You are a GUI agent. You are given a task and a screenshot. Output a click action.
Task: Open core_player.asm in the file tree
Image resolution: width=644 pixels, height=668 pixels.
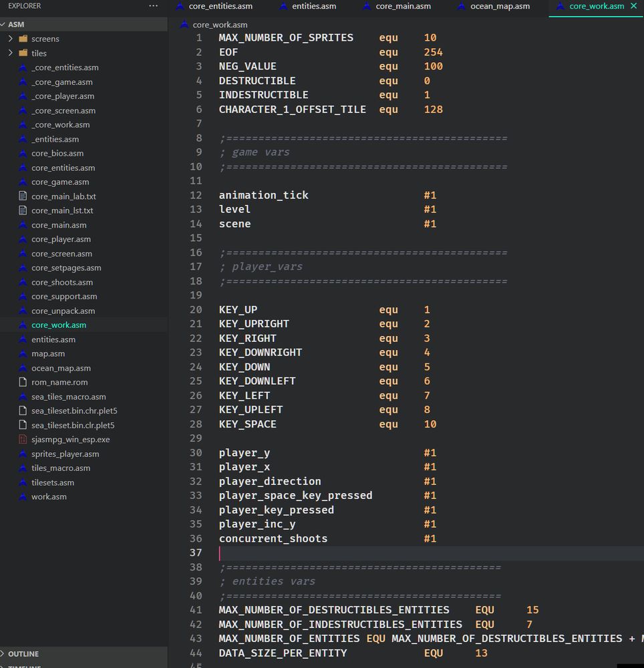click(x=61, y=239)
